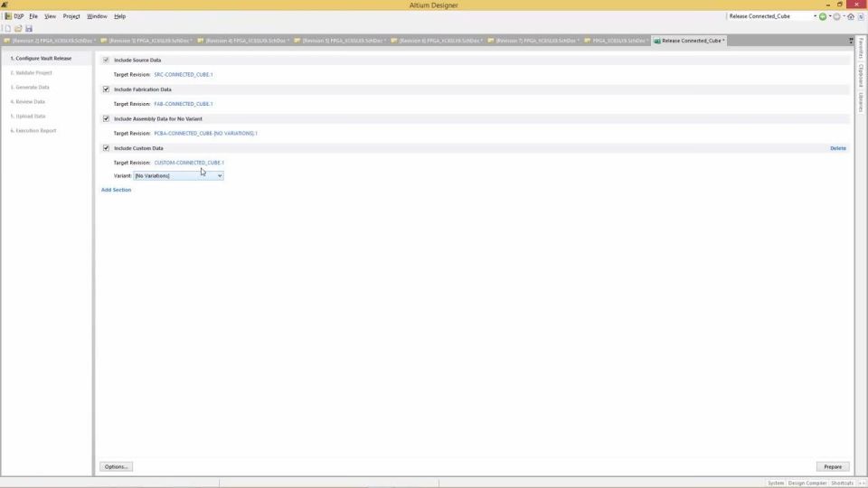The width and height of the screenshot is (868, 488).
Task: Go to the home page icon
Action: (851, 16)
